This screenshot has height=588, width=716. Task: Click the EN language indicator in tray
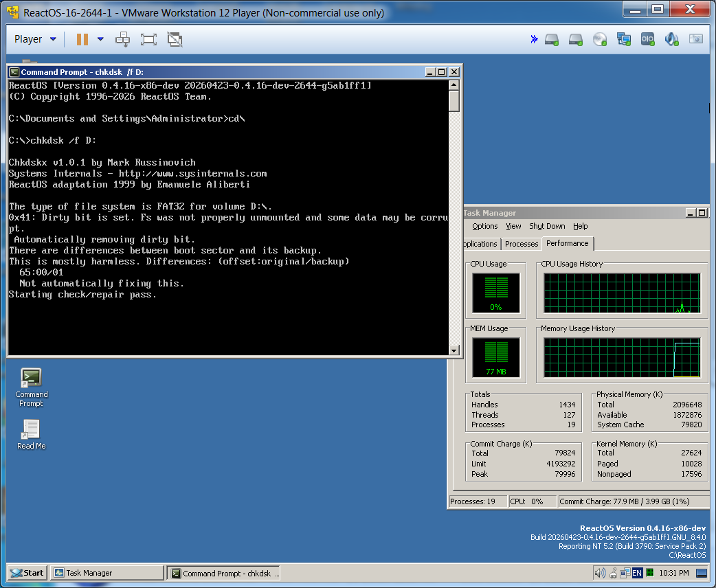637,573
